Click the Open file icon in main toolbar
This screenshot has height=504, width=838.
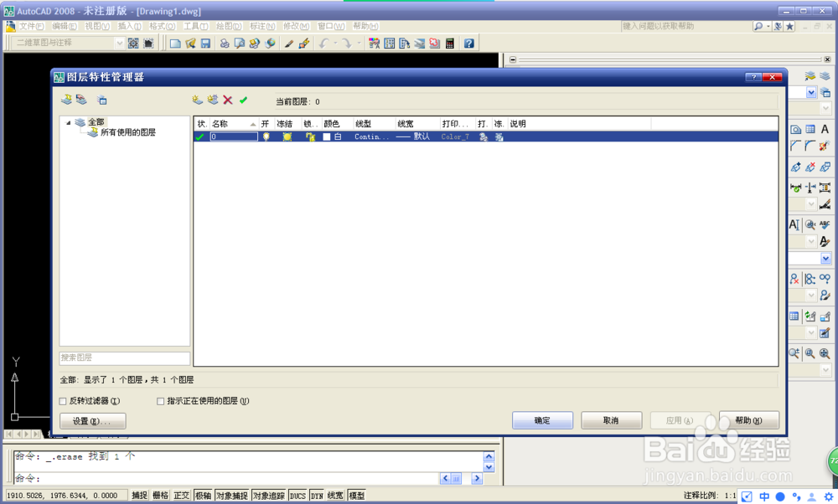[190, 44]
